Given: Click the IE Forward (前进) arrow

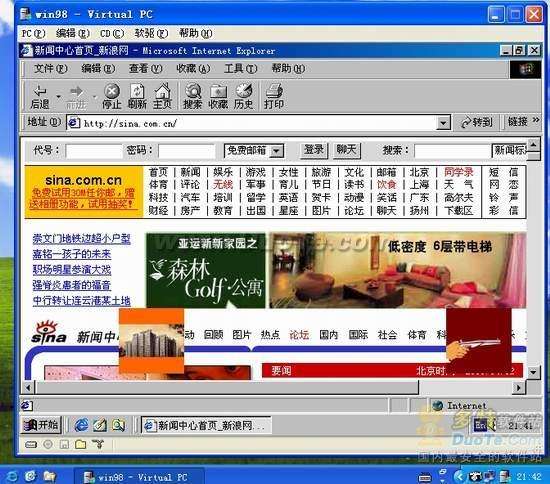Looking at the screenshot, I should click(x=76, y=96).
